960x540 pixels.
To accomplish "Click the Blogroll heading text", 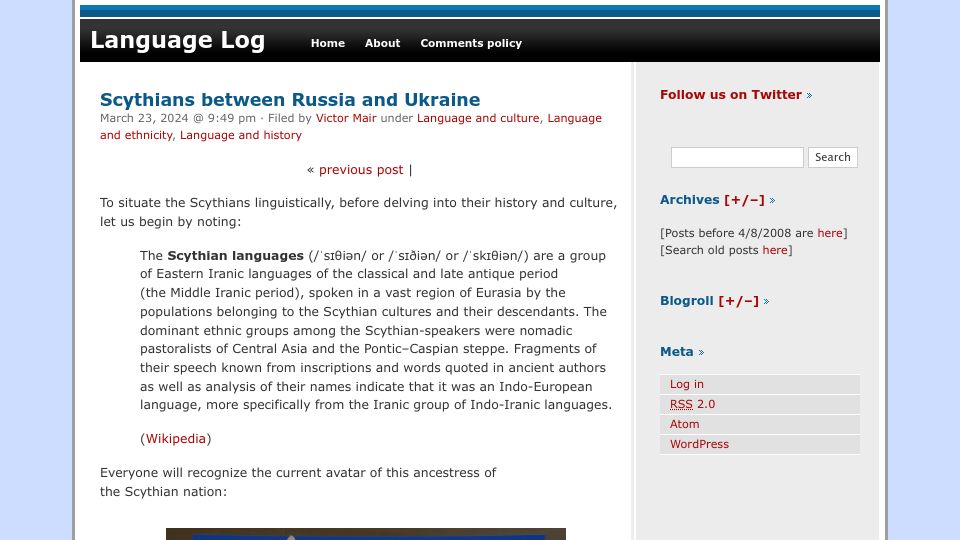I will pos(686,301).
